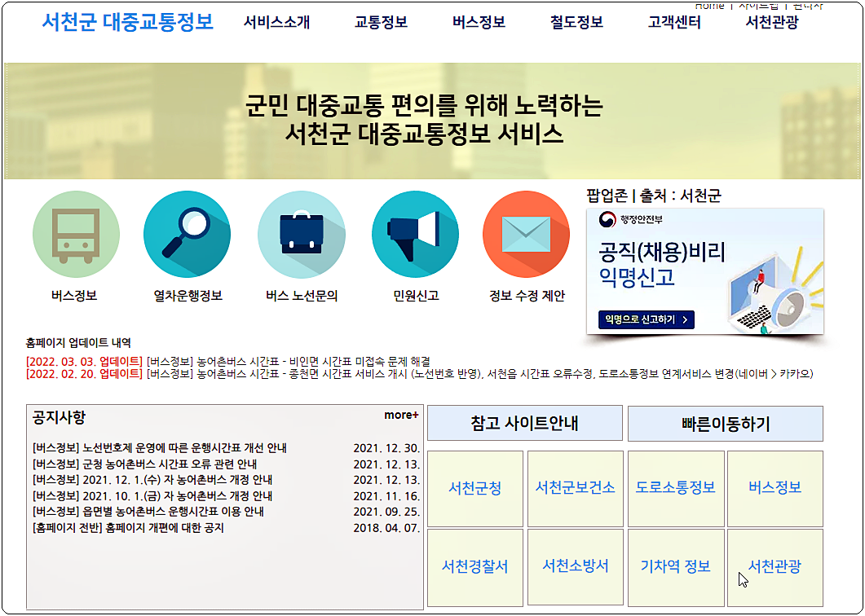The width and height of the screenshot is (865, 616).
Task: Click the 참고 사이트안내 header
Action: (525, 424)
